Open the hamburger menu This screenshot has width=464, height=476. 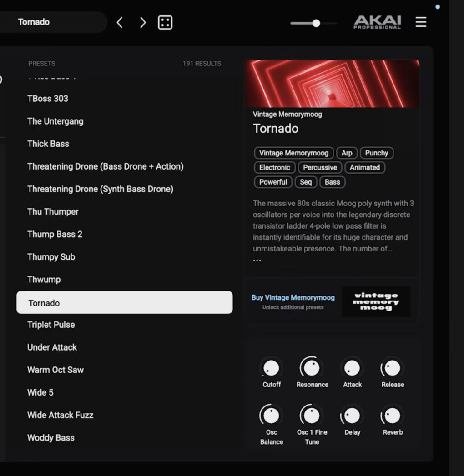pyautogui.click(x=421, y=22)
